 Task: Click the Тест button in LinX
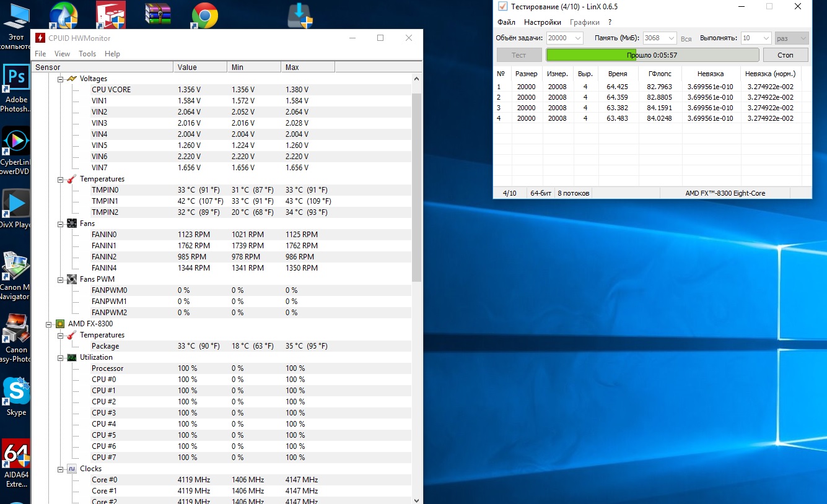pos(519,55)
